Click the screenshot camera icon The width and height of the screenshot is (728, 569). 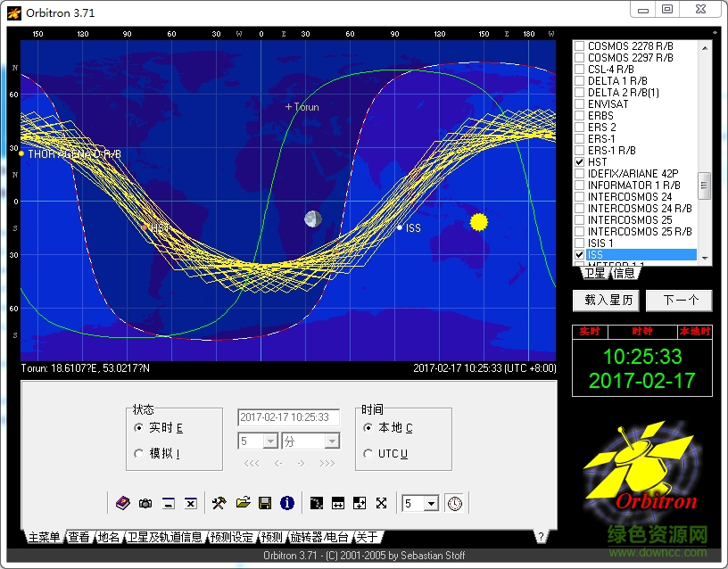pyautogui.click(x=145, y=503)
